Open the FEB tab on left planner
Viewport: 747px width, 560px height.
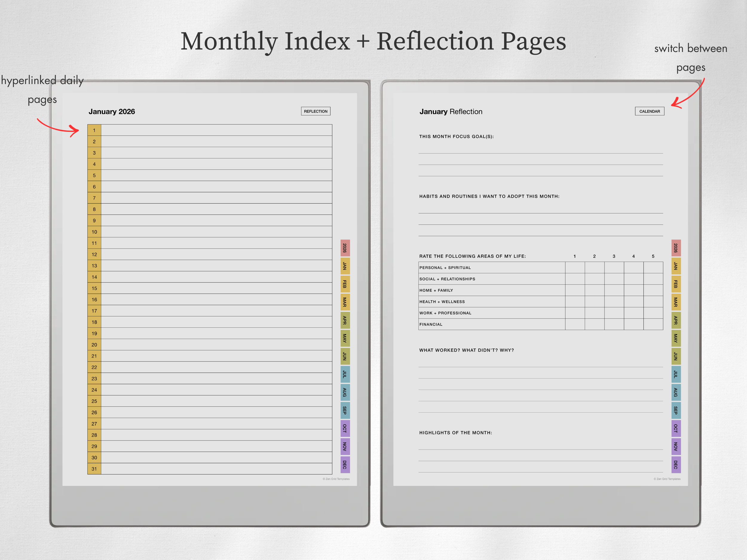coord(345,284)
